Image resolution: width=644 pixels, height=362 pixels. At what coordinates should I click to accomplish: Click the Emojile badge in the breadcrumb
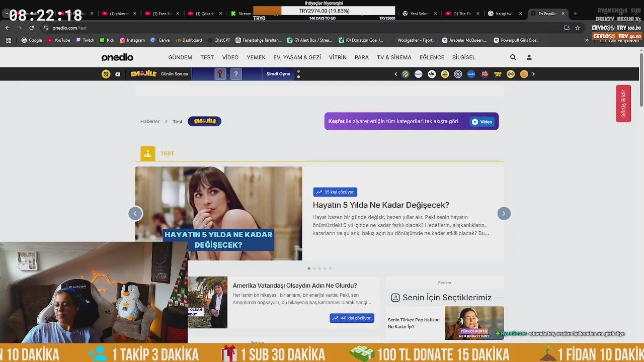tap(204, 121)
